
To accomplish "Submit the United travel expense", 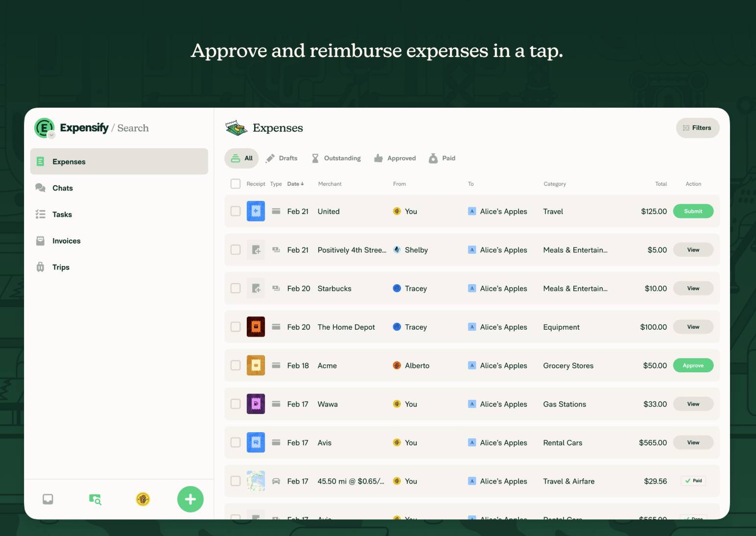I will pyautogui.click(x=693, y=211).
